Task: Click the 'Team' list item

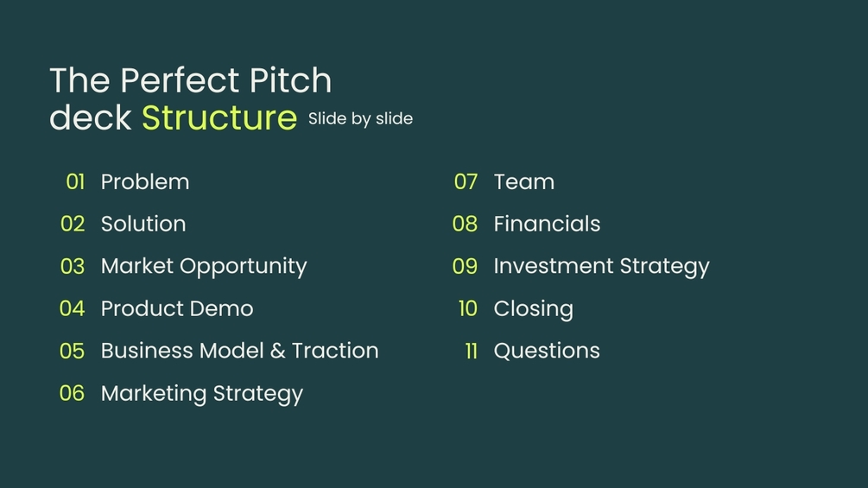Action: (523, 182)
